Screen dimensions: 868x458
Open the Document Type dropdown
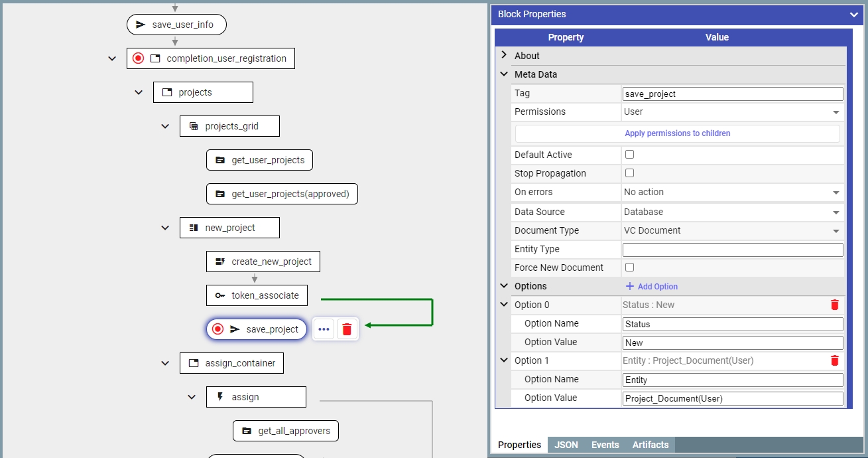tap(732, 231)
